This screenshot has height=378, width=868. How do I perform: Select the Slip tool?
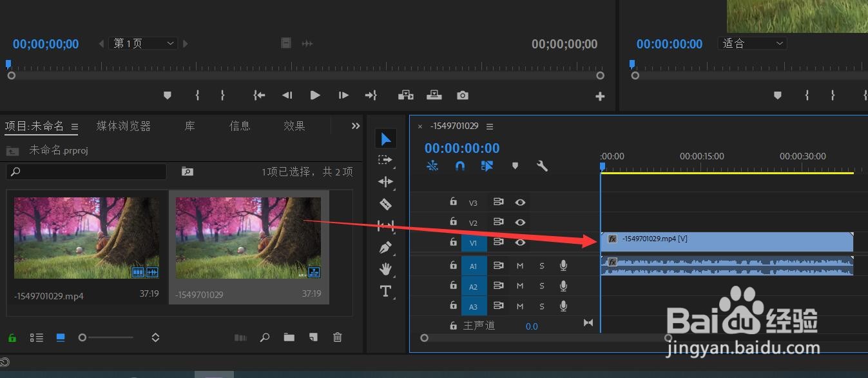(385, 226)
